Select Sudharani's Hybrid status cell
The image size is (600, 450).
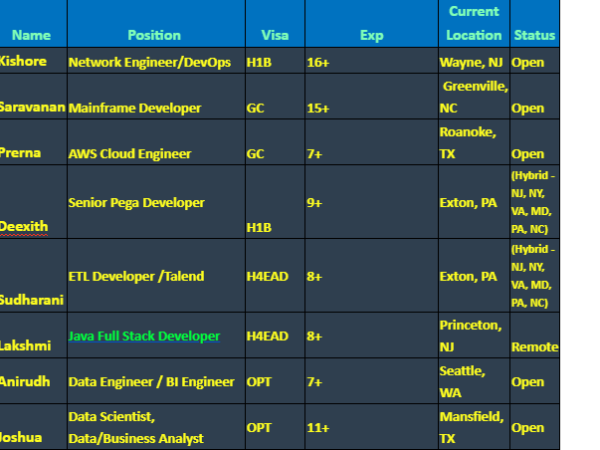coord(535,276)
